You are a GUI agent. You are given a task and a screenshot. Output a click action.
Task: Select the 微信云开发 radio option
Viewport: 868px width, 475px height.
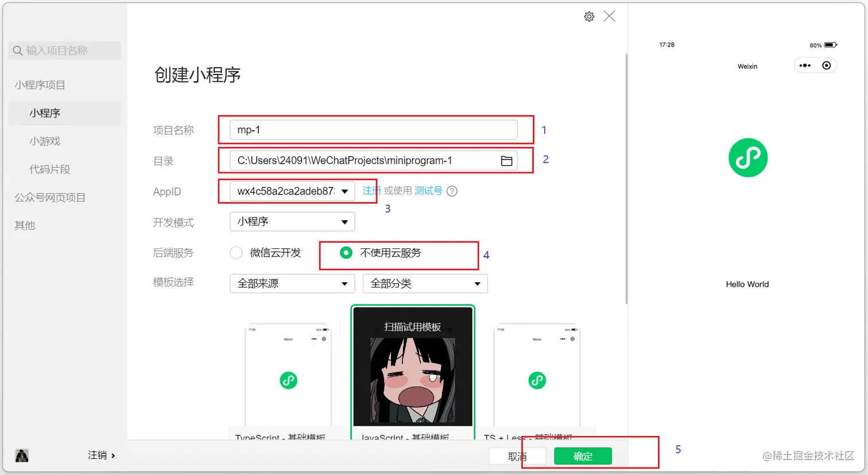tap(236, 252)
